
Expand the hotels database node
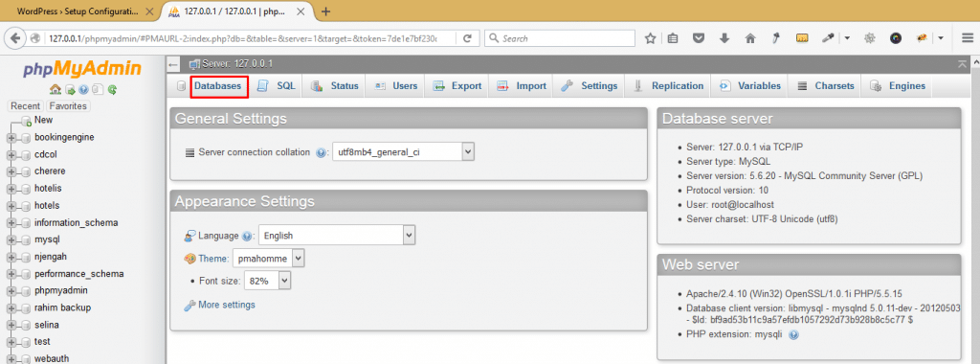click(11, 206)
